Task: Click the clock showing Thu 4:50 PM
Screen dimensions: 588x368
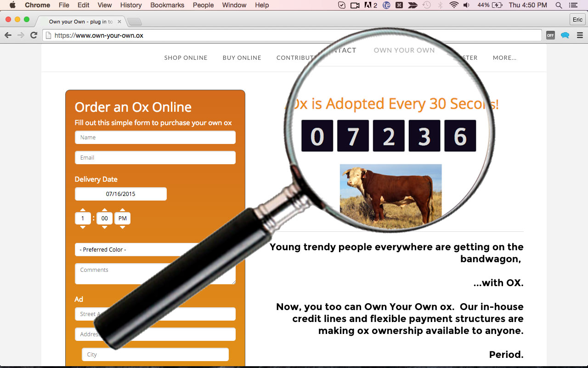Action: (528, 5)
